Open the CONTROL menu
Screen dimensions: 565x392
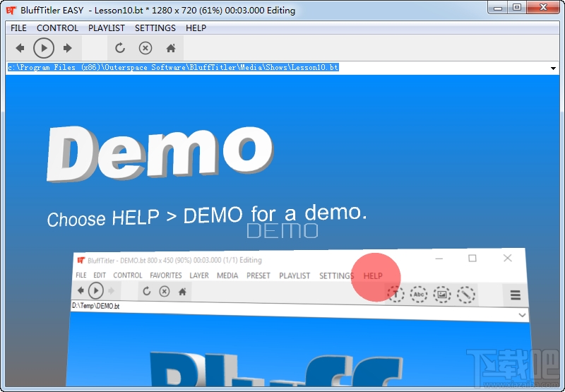(57, 28)
